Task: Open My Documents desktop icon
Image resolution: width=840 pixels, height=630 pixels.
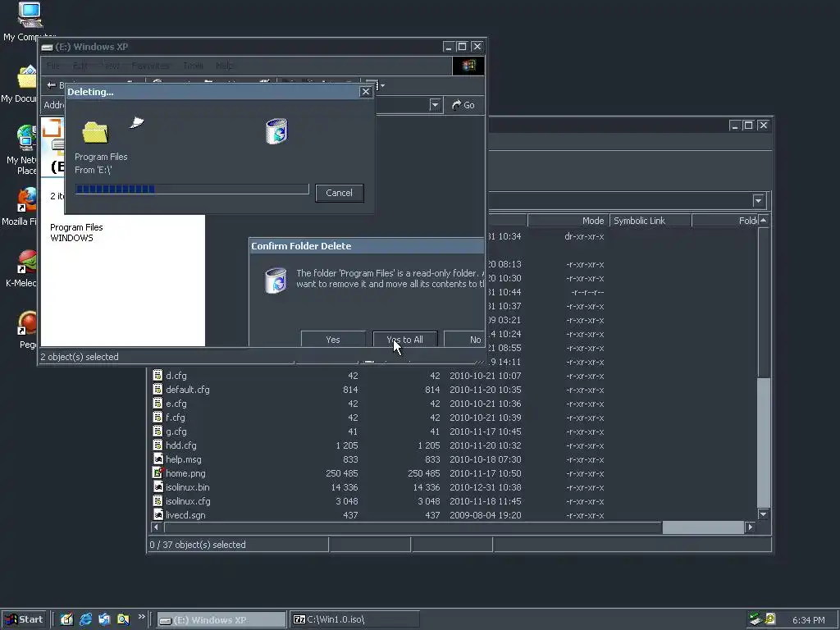Action: (27, 78)
